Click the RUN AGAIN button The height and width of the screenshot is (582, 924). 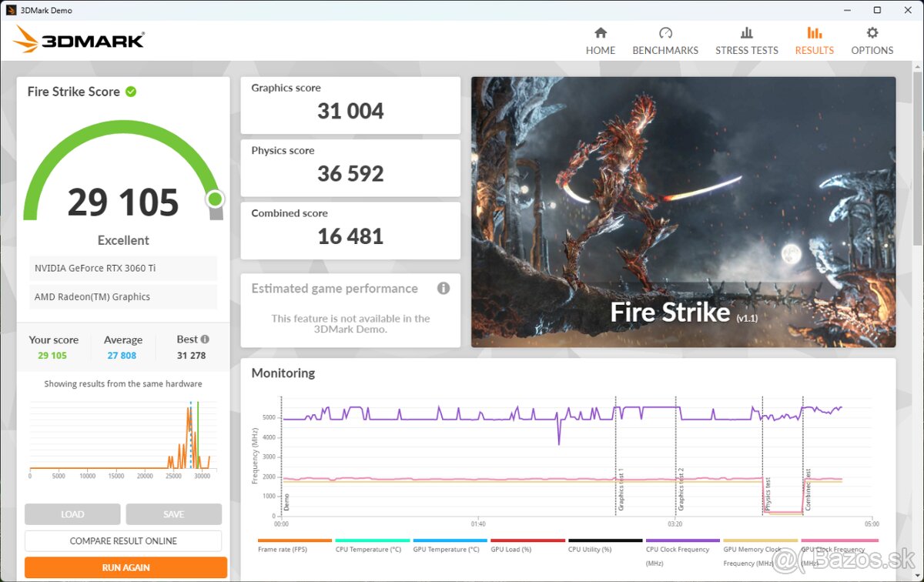click(123, 567)
